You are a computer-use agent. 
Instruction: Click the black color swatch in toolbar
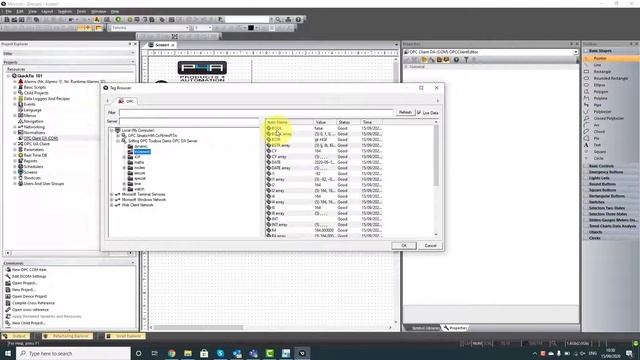(251, 28)
